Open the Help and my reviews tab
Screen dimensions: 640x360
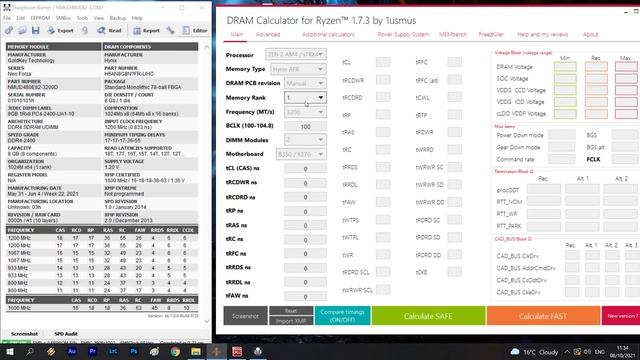(x=542, y=35)
